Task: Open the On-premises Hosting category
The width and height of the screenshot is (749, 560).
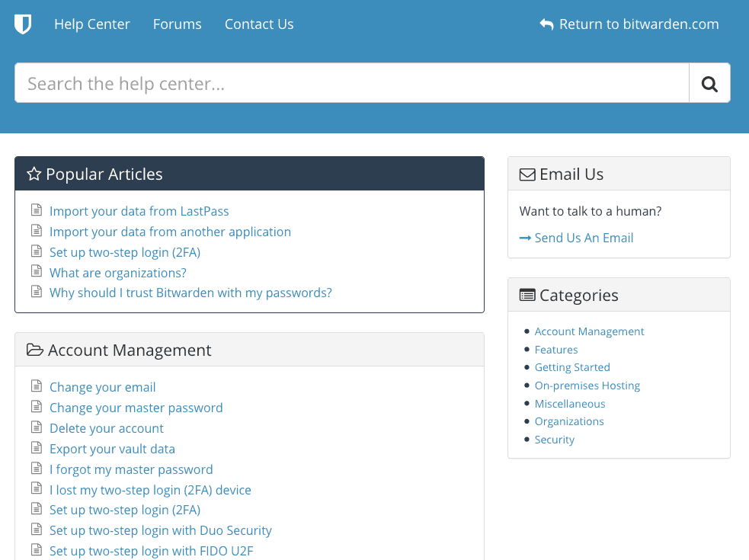Action: (x=587, y=385)
